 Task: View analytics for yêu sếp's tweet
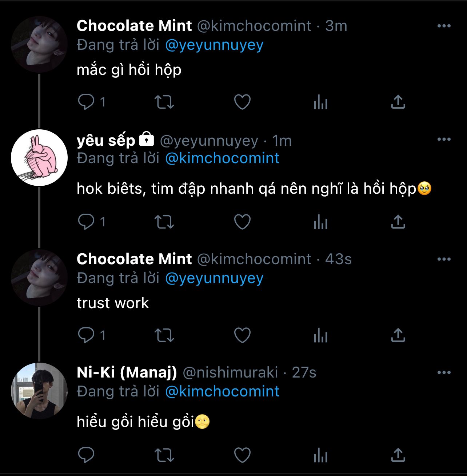click(320, 222)
